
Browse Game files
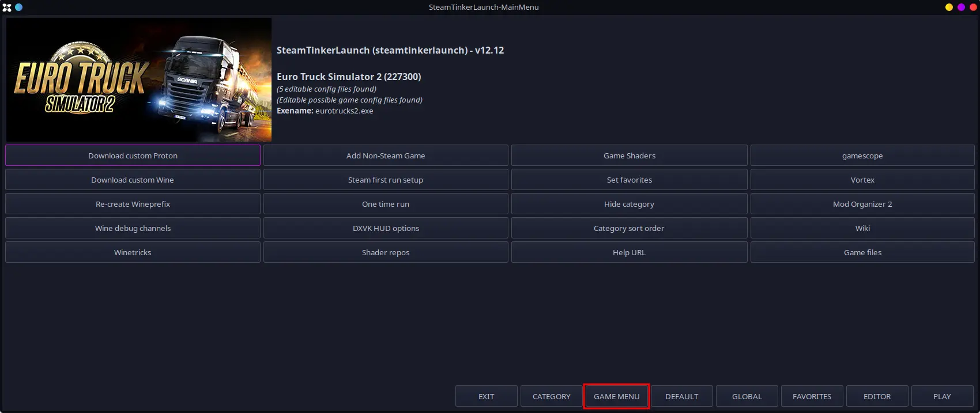coord(862,252)
